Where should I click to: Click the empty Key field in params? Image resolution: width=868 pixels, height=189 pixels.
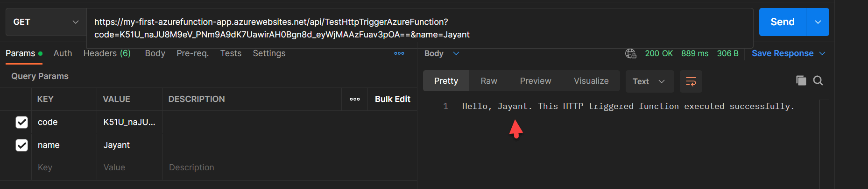(64, 167)
